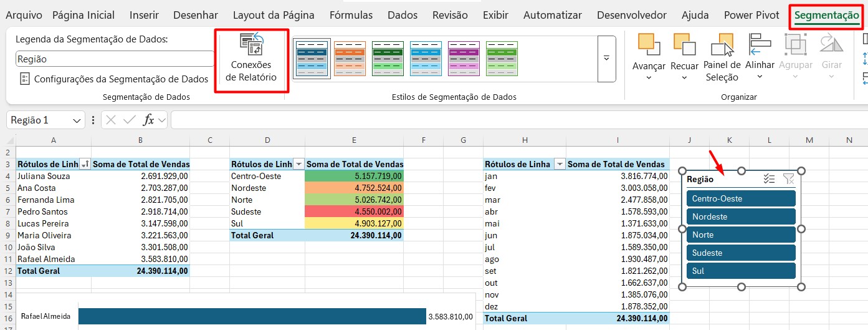Image resolution: width=868 pixels, height=330 pixels.
Task: Select row 7 header
Action: tap(7, 211)
